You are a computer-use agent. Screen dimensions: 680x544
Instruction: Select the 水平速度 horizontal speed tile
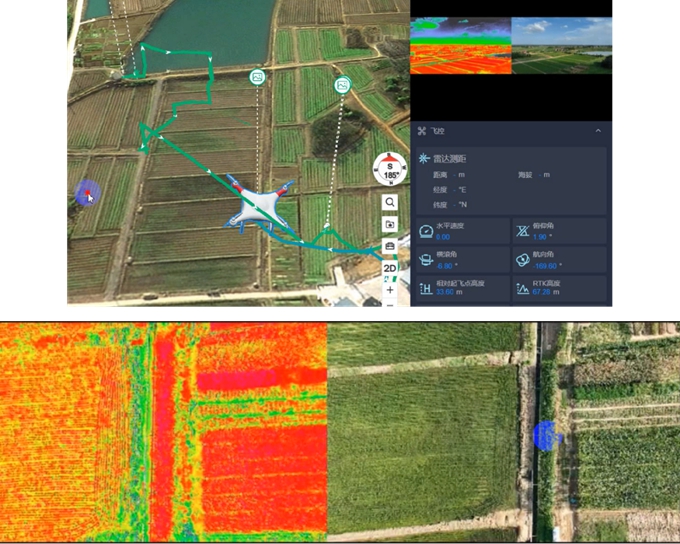(461, 231)
